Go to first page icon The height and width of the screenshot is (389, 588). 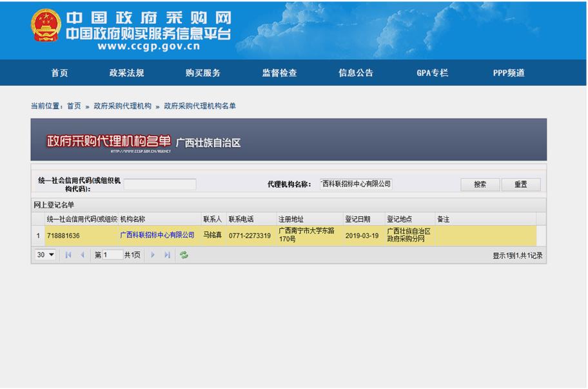[68, 255]
